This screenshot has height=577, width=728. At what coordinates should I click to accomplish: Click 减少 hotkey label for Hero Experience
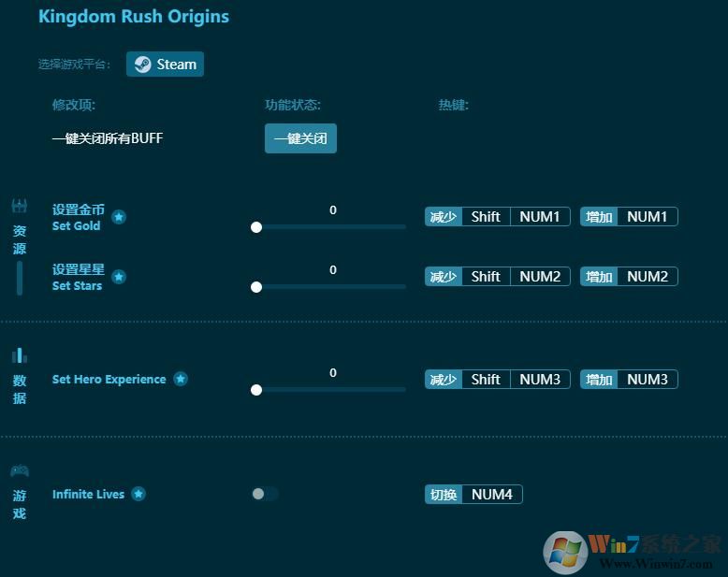pyautogui.click(x=444, y=380)
